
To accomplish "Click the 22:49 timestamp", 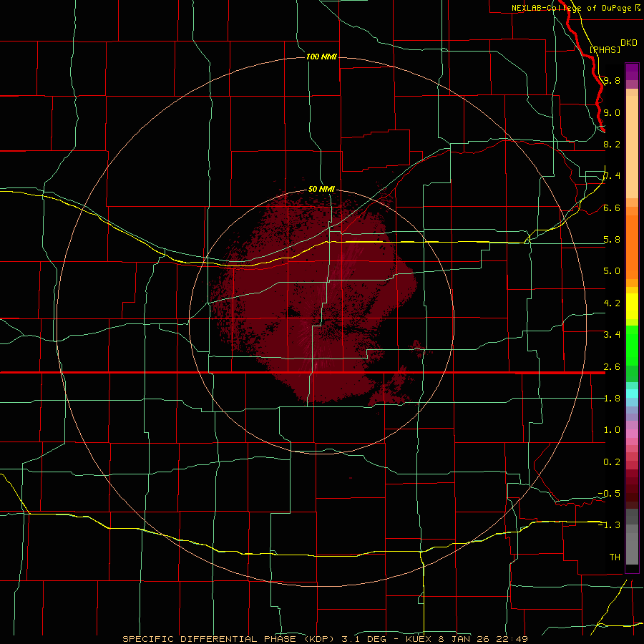I will 512,639.
